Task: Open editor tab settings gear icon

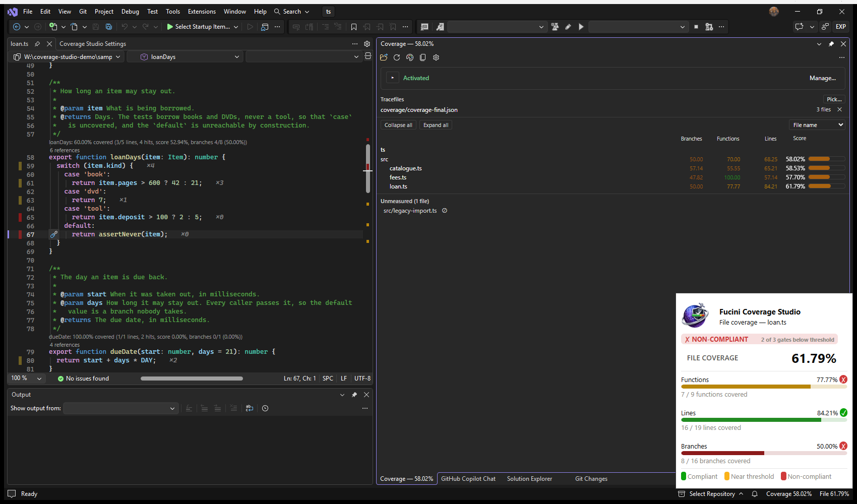Action: tap(367, 44)
